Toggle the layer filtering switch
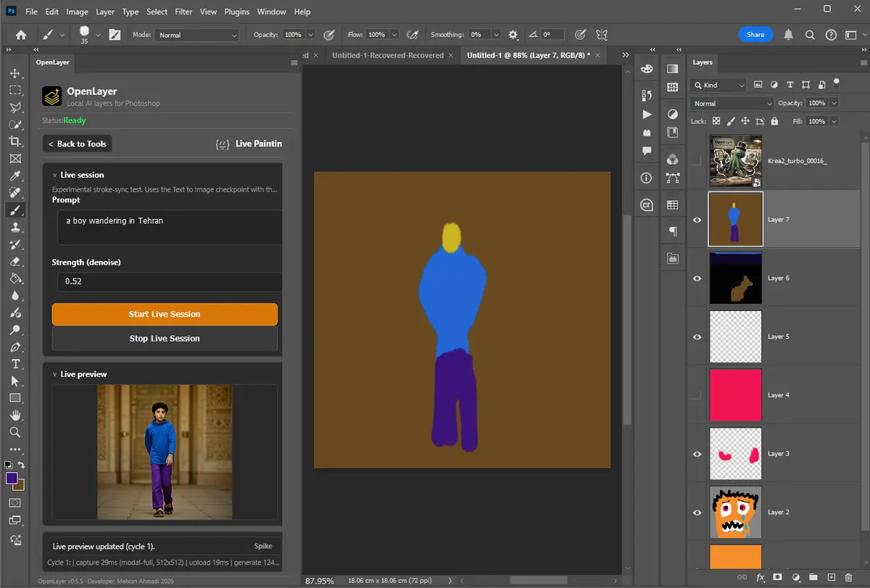 click(836, 83)
